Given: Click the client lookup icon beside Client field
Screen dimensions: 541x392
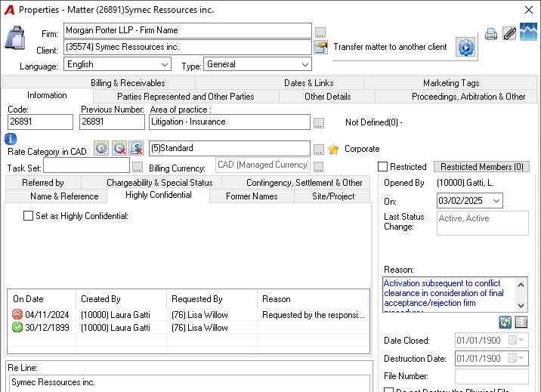Looking at the screenshot, I should [320, 48].
